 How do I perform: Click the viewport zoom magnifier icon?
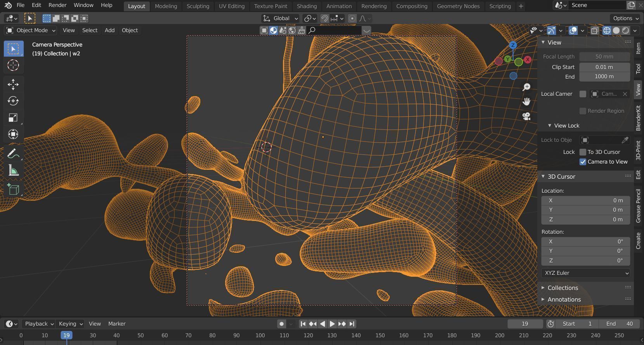point(526,87)
